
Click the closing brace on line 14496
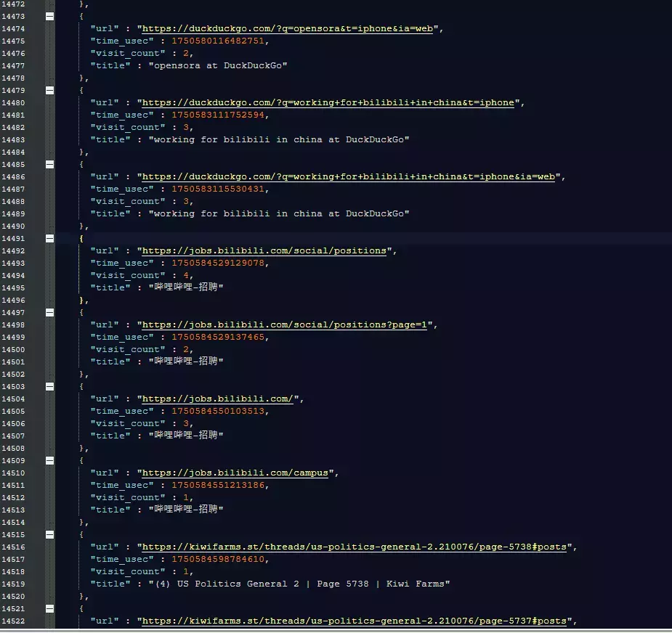click(x=81, y=301)
